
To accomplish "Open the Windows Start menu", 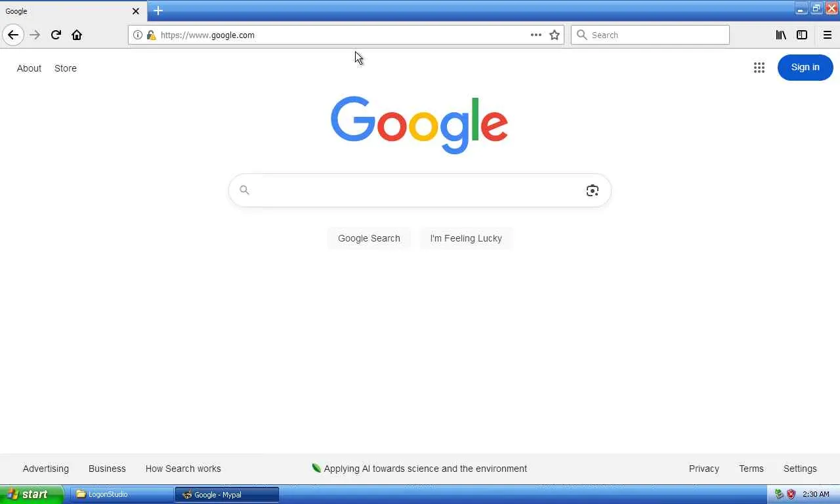I will 31,494.
